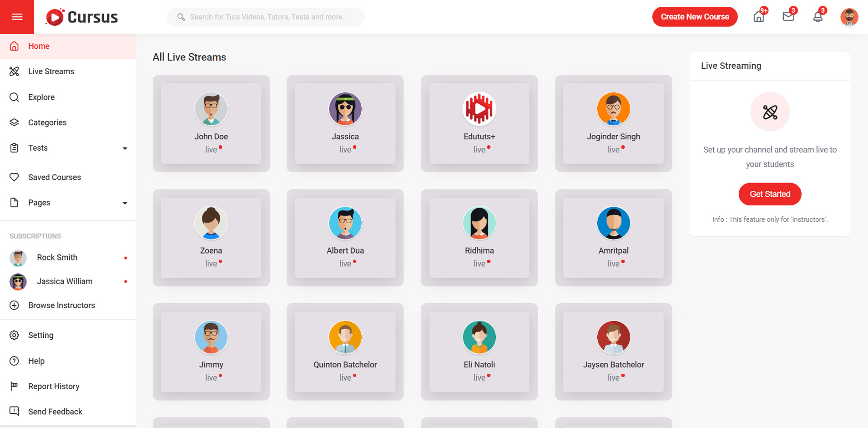Open the user profile avatar menu
The height and width of the screenshot is (428, 868).
click(848, 17)
